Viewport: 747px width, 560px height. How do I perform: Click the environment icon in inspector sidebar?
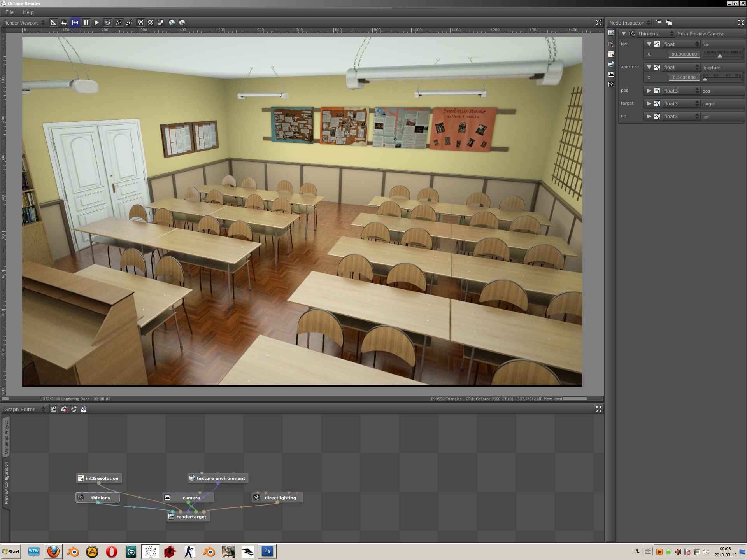(x=611, y=64)
